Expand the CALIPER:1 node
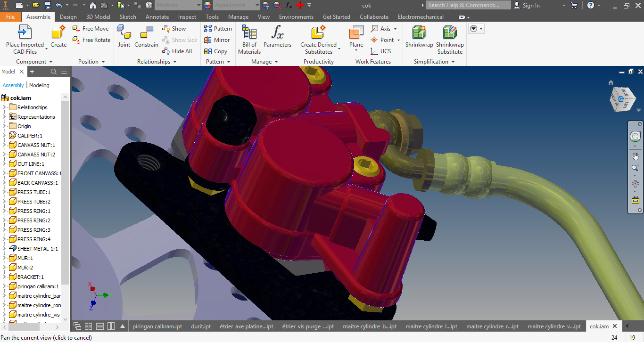 [x=4, y=135]
